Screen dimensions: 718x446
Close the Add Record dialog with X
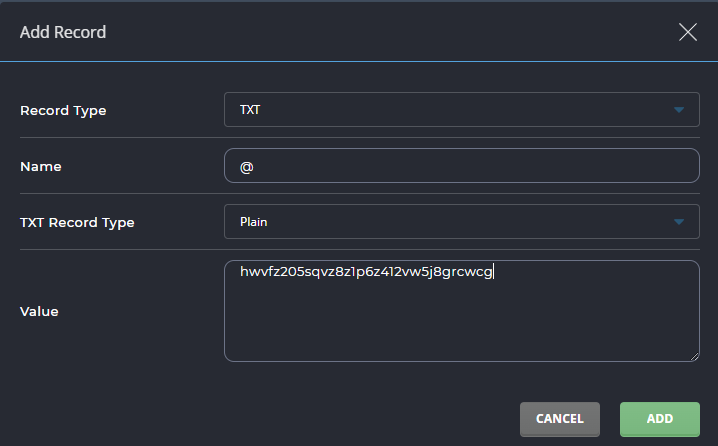tap(688, 32)
